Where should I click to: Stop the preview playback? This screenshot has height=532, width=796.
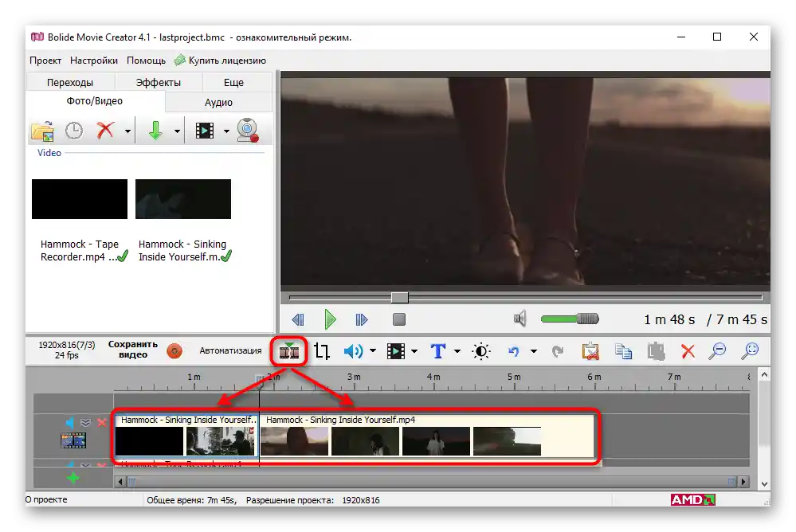click(399, 319)
